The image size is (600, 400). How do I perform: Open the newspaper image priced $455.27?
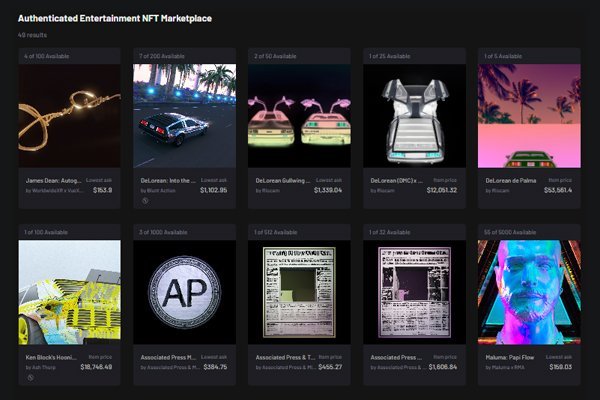[x=299, y=292]
